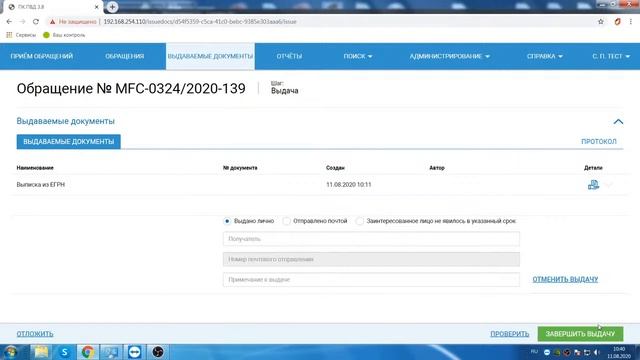Click the № документа column header
This screenshot has width=640, height=360.
coord(240,168)
